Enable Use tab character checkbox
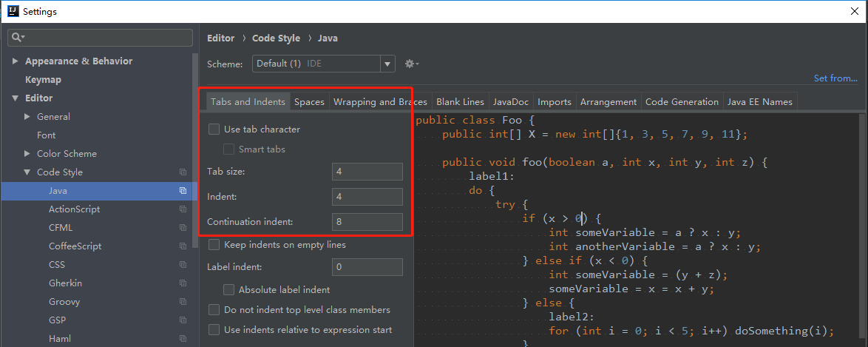 tap(214, 129)
